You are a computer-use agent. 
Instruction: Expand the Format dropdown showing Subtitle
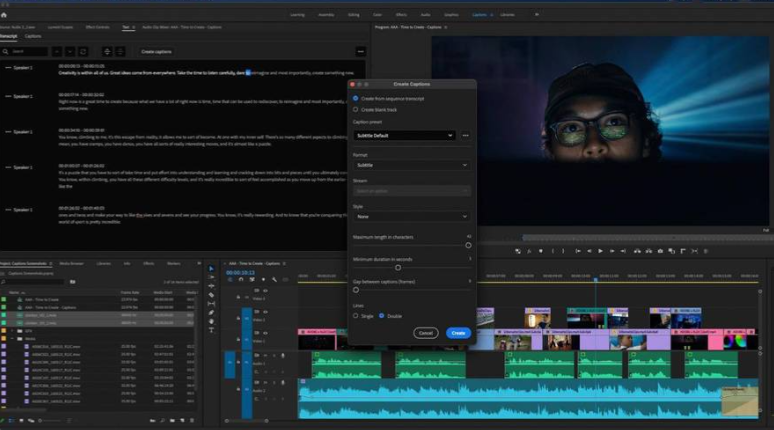click(411, 164)
